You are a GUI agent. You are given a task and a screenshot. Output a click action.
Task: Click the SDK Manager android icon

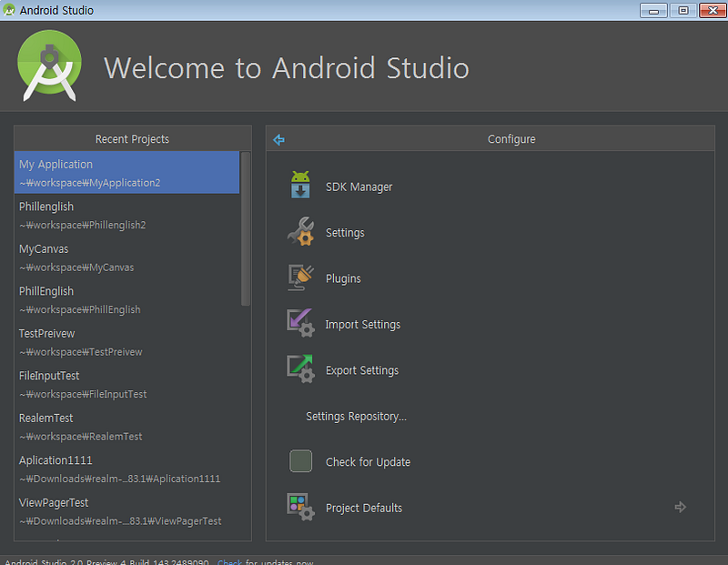(300, 185)
